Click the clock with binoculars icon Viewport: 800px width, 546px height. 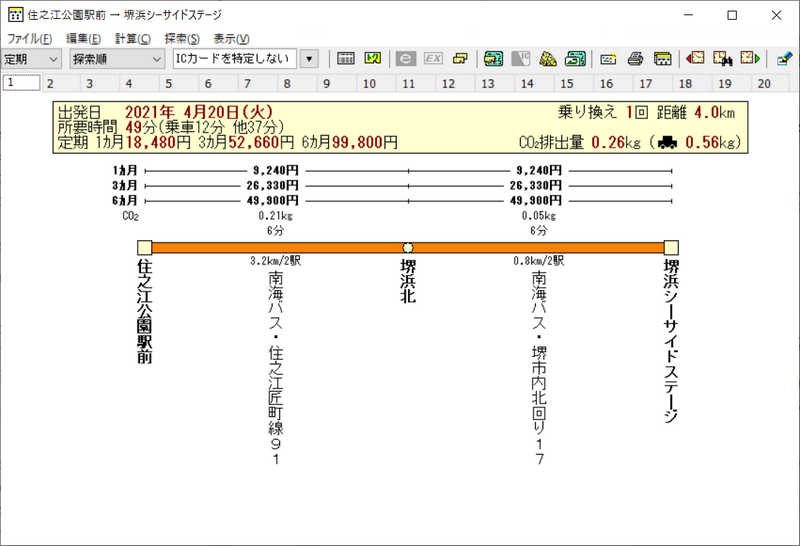722,59
